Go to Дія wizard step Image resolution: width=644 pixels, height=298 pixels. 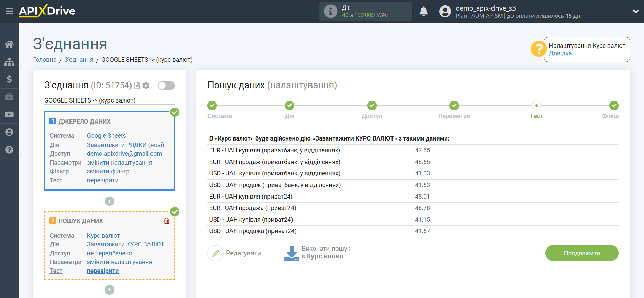click(x=289, y=106)
